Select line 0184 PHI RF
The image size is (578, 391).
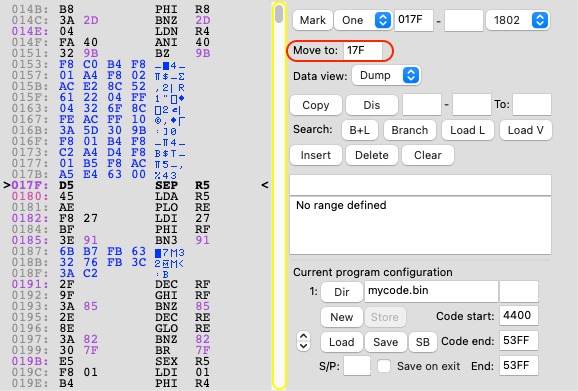[111, 229]
